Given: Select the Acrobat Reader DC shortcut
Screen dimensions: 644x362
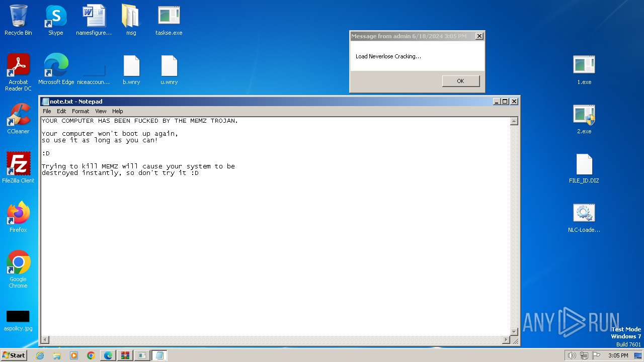Looking at the screenshot, I should point(18,72).
